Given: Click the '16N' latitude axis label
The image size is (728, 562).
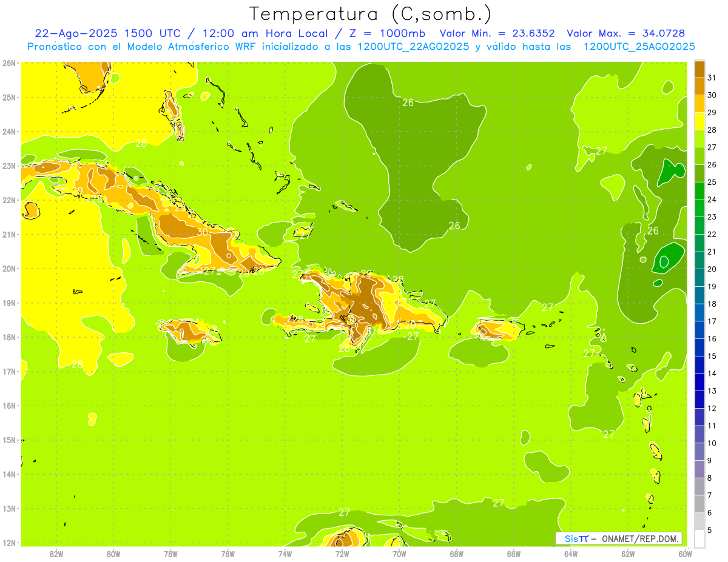Looking at the screenshot, I should (8, 406).
